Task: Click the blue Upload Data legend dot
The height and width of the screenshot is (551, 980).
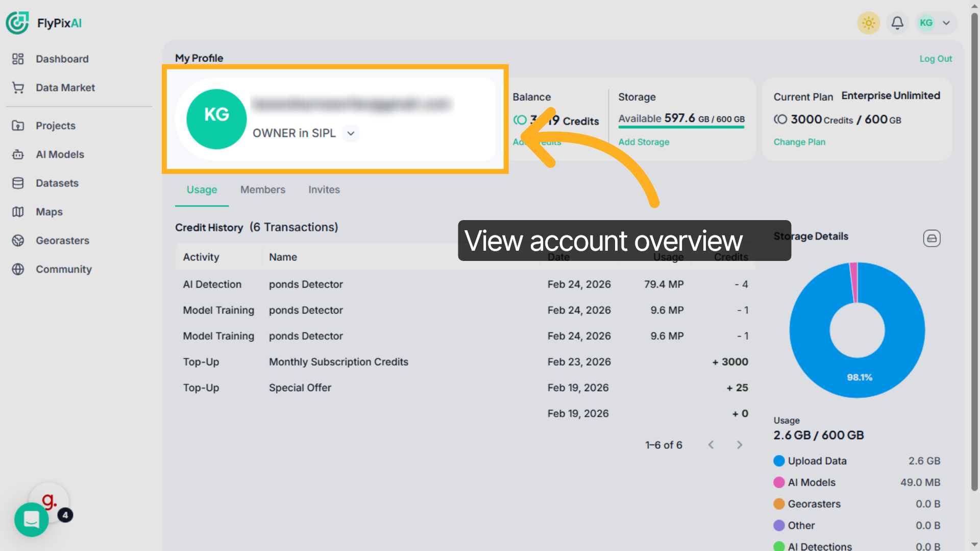Action: (779, 461)
